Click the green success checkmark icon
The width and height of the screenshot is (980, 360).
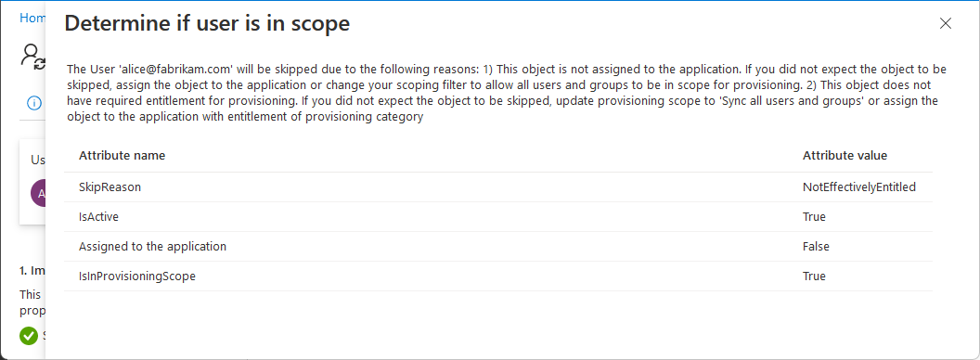click(x=28, y=336)
